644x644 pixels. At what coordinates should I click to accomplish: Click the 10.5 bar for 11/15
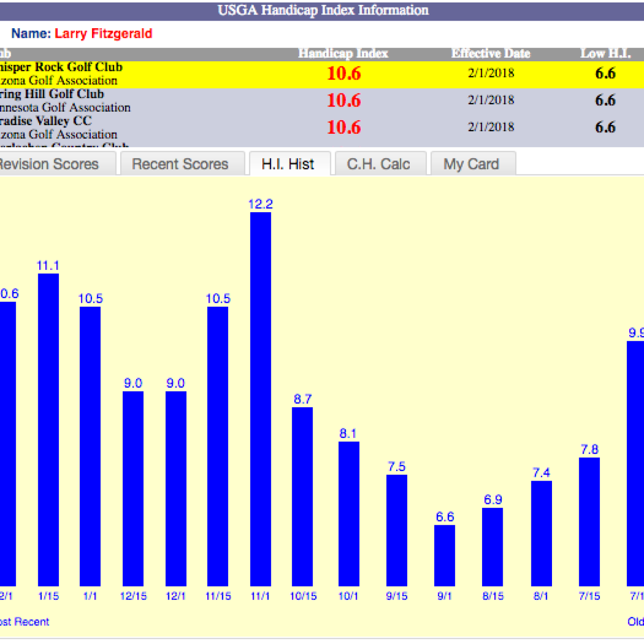(x=218, y=446)
